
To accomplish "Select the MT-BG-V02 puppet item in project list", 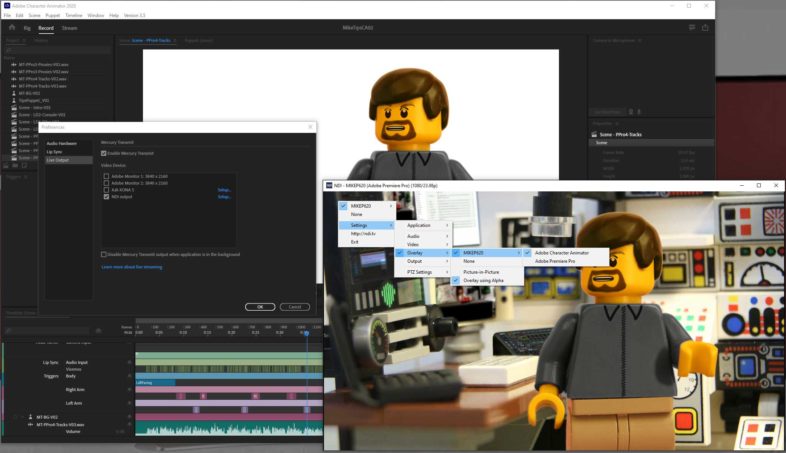I will 29,93.
